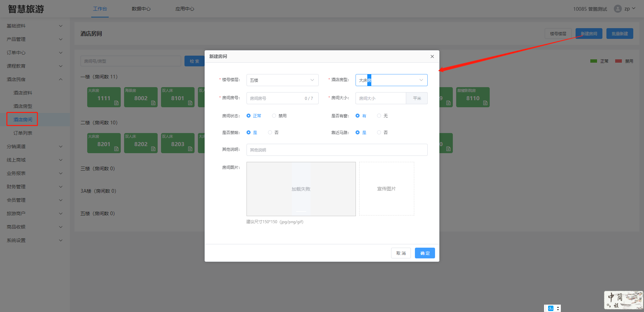Open the 酒店房型 dropdown
Image resolution: width=644 pixels, height=312 pixels.
click(x=391, y=80)
